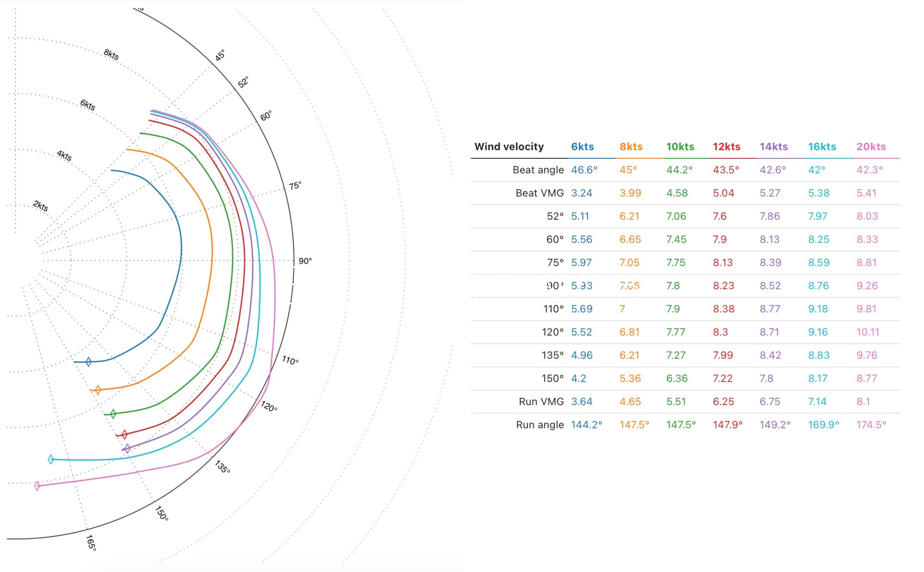Click beat VMG value 3.24
924x572 pixels.
pos(581,193)
